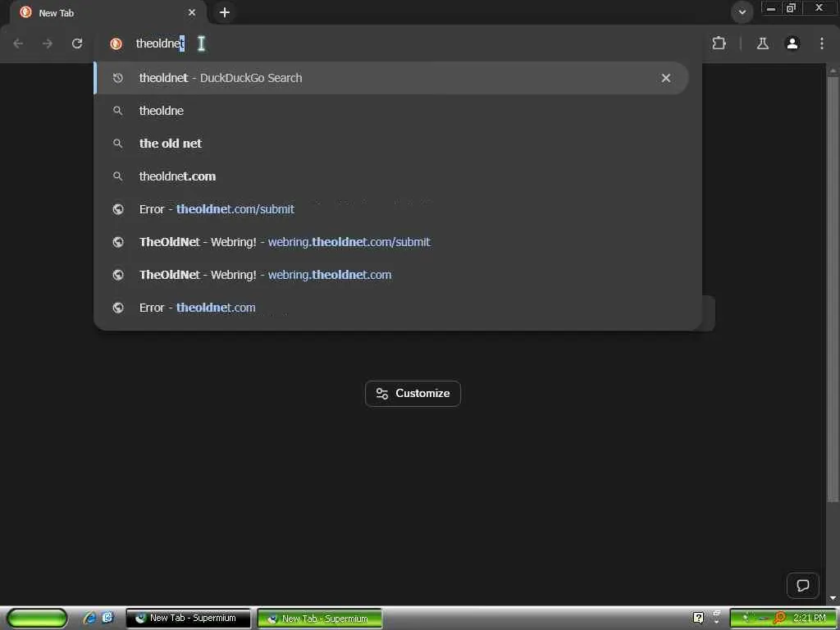
Task: Select 'the old net' search suggestion
Action: point(391,144)
